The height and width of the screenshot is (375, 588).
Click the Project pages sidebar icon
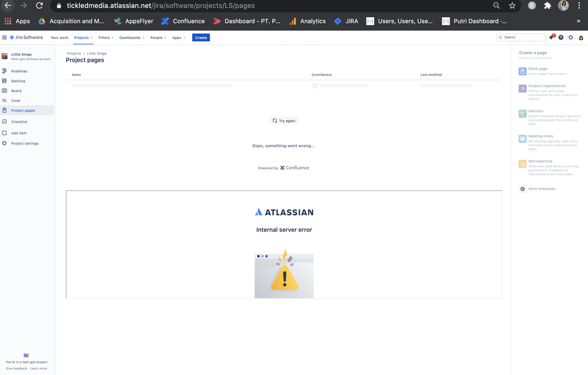[5, 110]
